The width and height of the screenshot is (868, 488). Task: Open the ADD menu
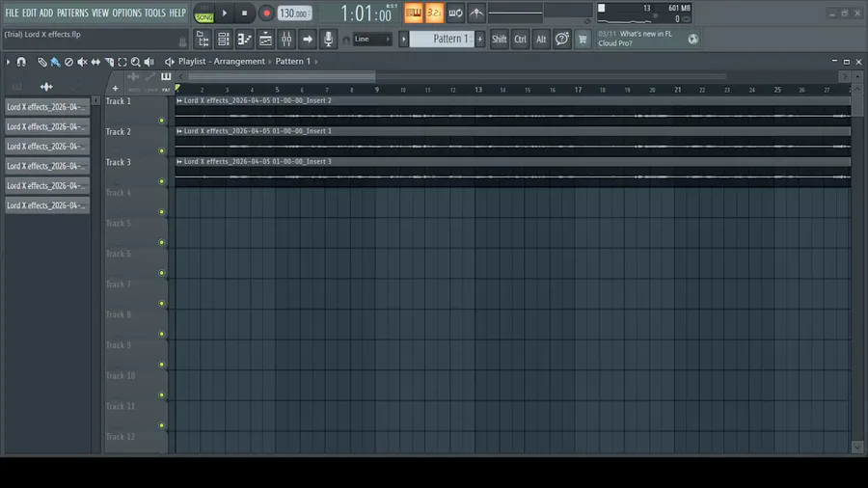(x=46, y=13)
